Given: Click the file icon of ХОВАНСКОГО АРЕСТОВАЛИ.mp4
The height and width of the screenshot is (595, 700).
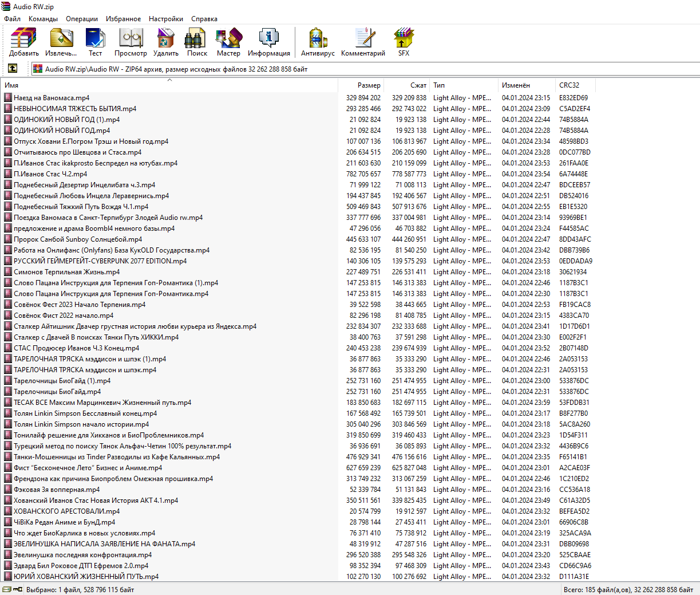Looking at the screenshot, I should click(8, 511).
